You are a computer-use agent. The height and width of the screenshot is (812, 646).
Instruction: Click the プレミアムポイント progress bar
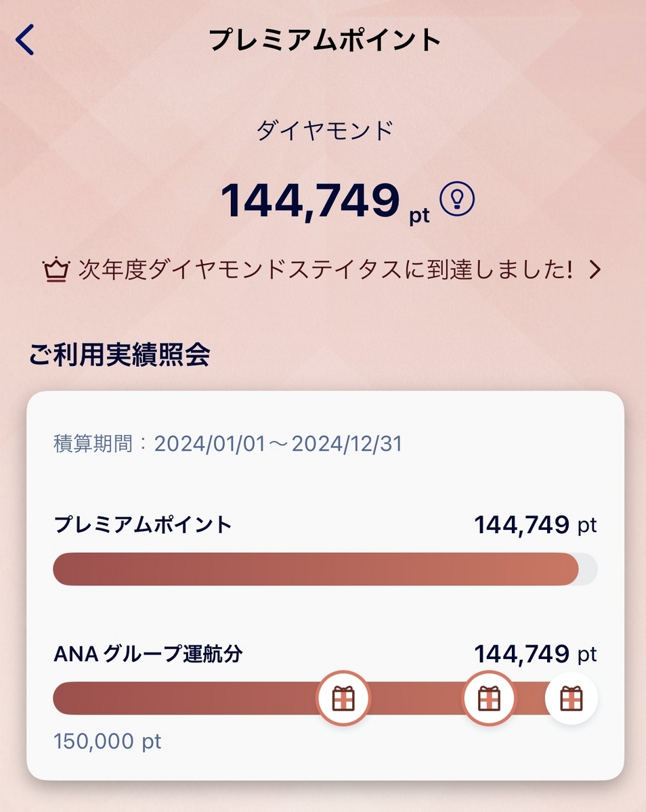click(x=325, y=569)
